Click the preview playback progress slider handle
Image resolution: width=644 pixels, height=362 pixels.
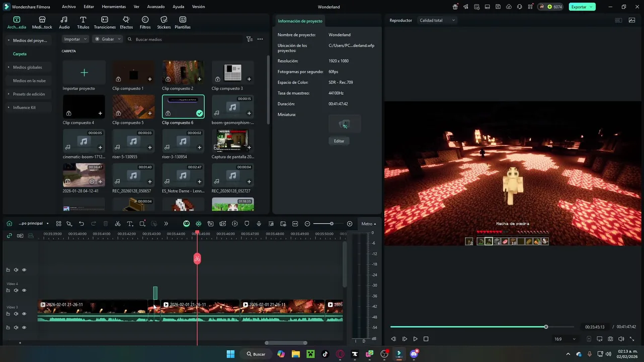[546, 327]
